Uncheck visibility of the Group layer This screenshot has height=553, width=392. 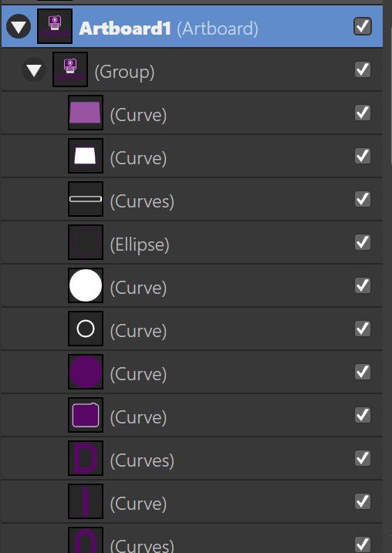click(x=363, y=69)
